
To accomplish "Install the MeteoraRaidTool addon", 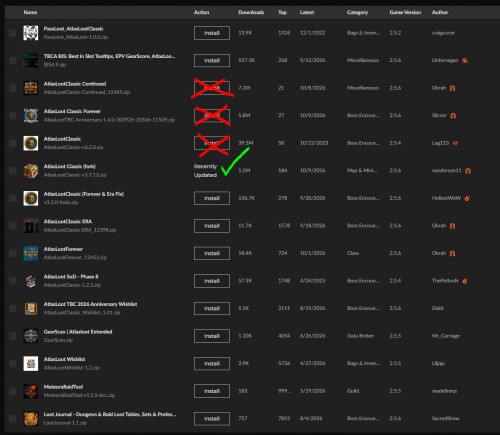I will 212,391.
